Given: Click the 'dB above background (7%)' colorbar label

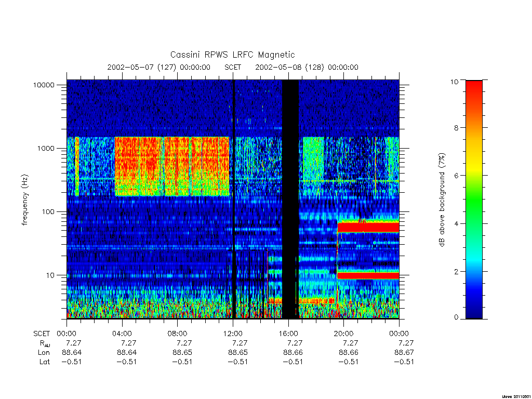Looking at the screenshot, I should 442,200.
